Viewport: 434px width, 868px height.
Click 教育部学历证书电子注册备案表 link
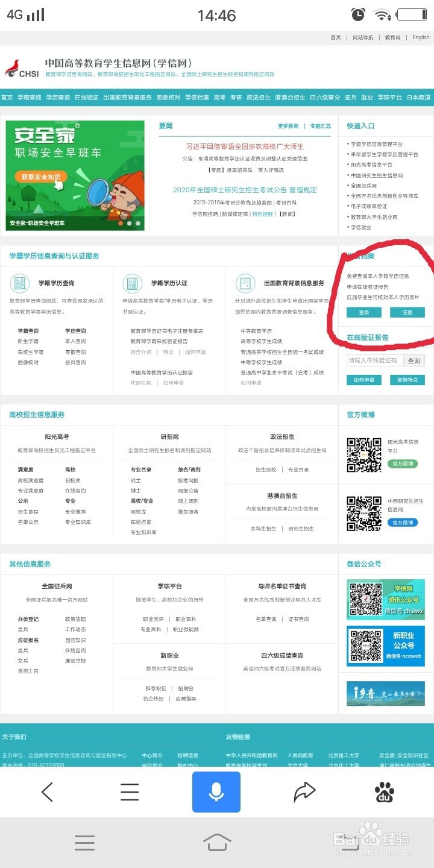click(167, 331)
